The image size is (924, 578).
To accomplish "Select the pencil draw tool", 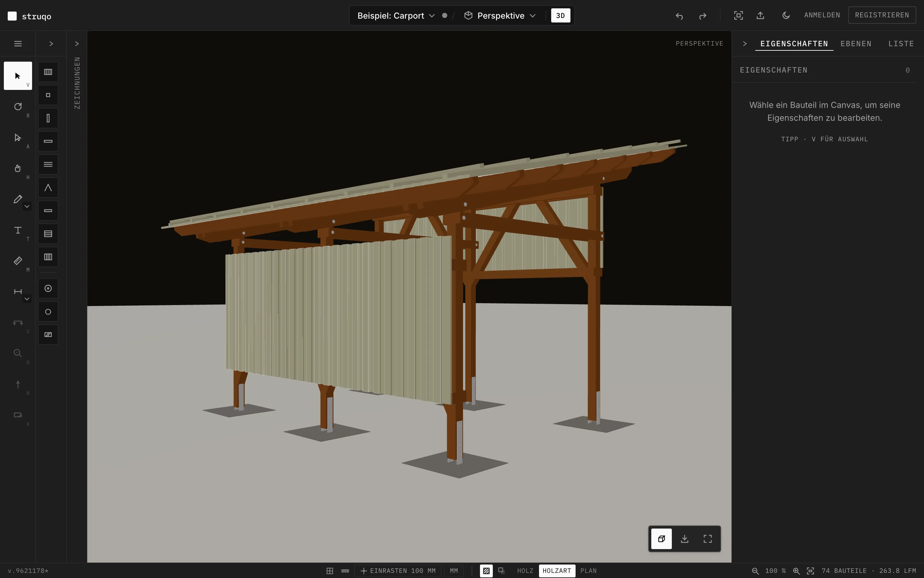I will [x=18, y=199].
